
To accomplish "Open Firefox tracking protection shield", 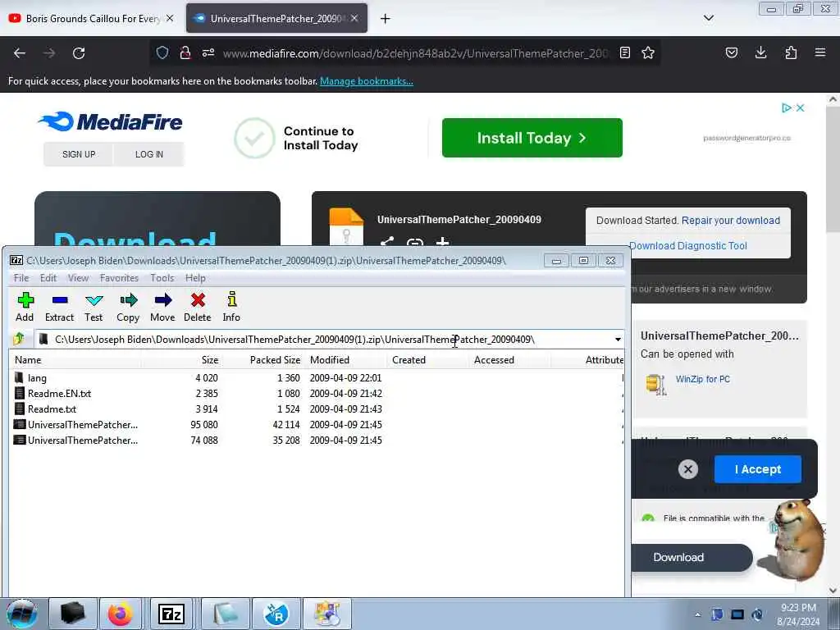I will click(x=162, y=52).
